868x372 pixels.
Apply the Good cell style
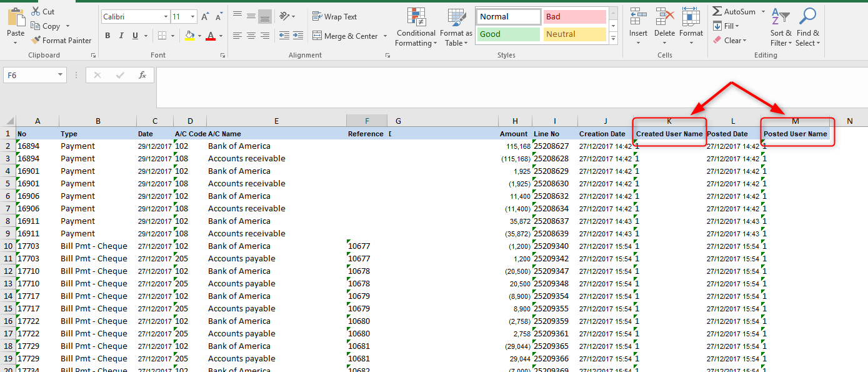click(x=508, y=34)
